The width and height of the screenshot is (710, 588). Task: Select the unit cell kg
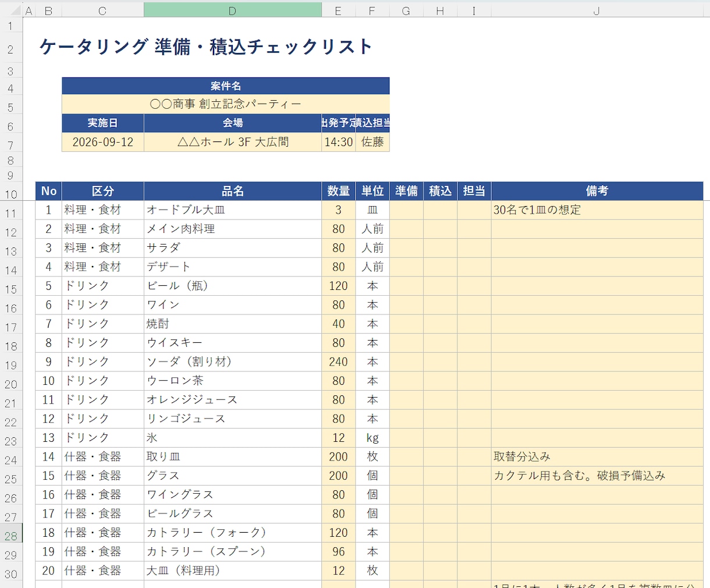click(x=372, y=438)
